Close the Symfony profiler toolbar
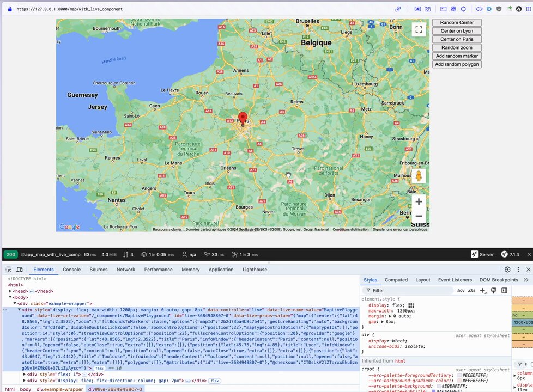 point(529,254)
